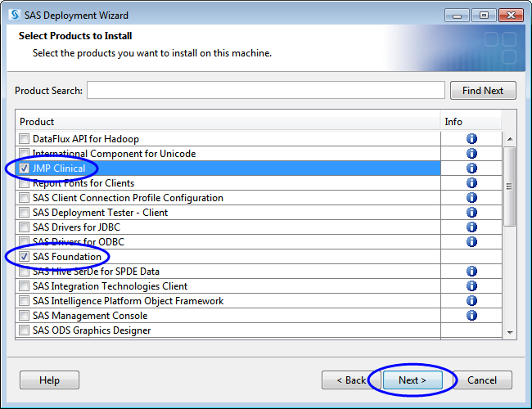
Task: Select SAS Deployment Tester - Client row text
Action: click(100, 213)
